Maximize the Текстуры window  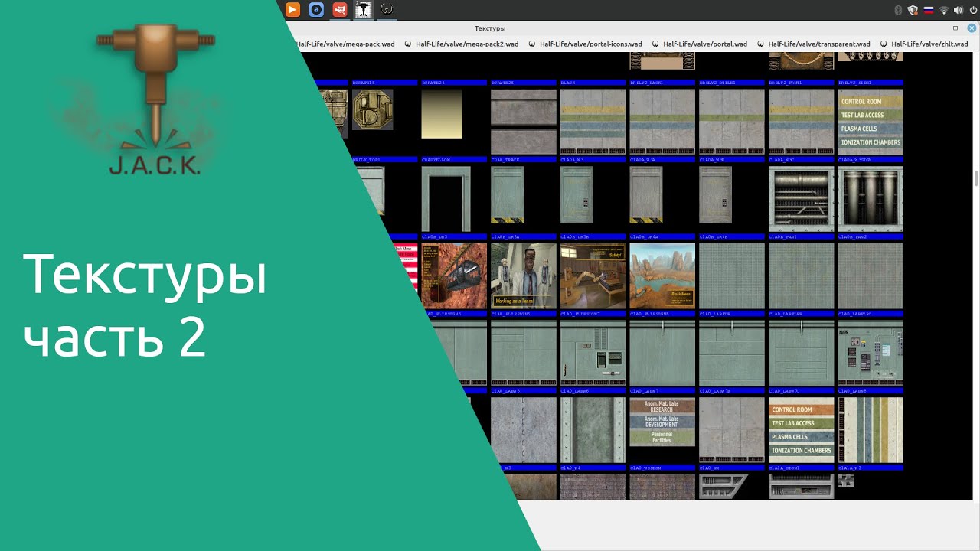(x=955, y=28)
